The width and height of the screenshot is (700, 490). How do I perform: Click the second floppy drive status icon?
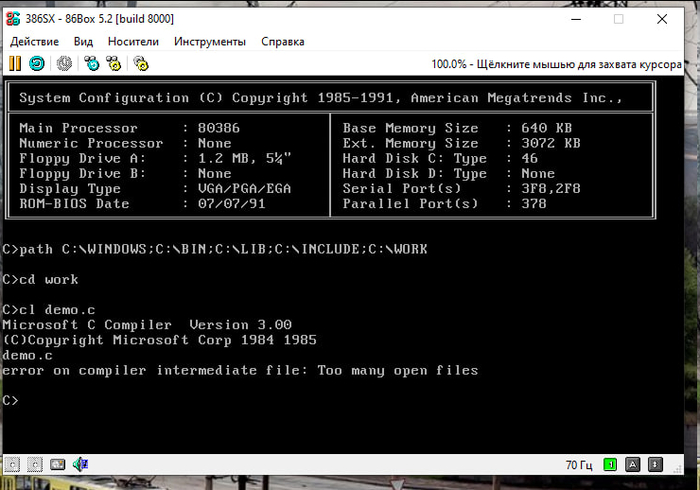35,464
